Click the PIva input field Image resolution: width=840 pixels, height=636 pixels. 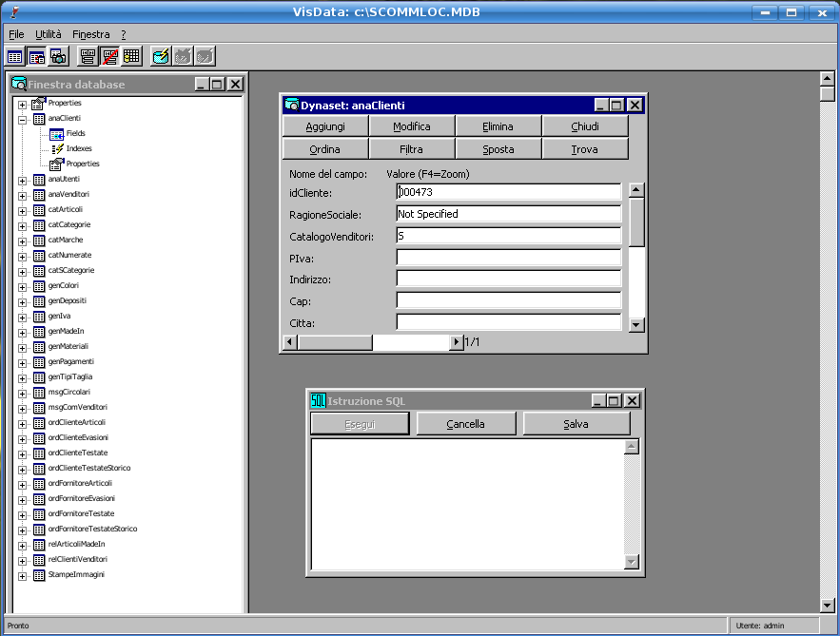508,258
